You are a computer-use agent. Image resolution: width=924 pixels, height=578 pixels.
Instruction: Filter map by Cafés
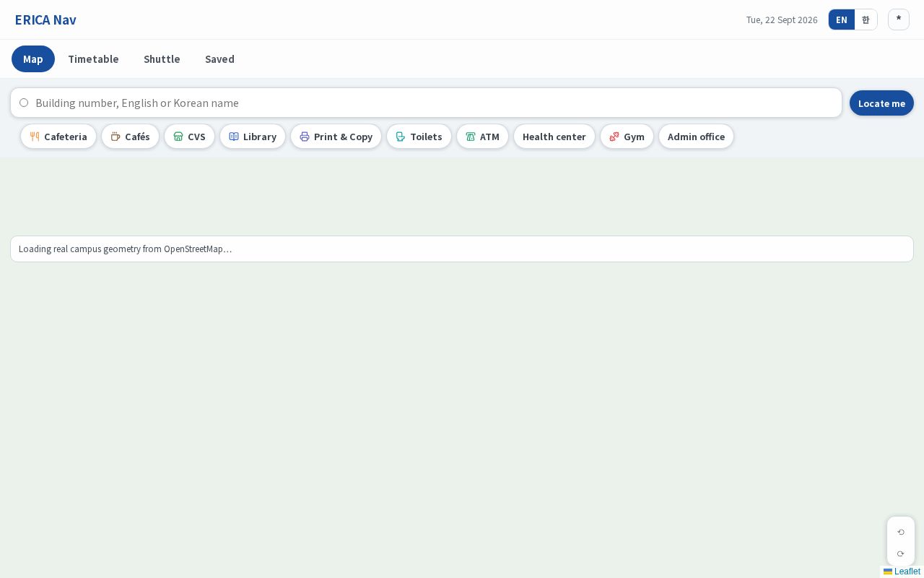[x=130, y=137]
